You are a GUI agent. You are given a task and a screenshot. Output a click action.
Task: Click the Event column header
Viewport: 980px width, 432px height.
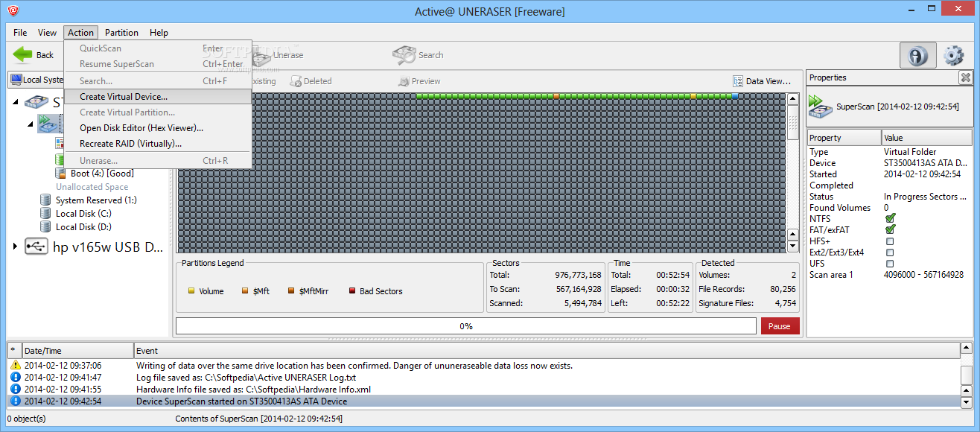(x=547, y=350)
